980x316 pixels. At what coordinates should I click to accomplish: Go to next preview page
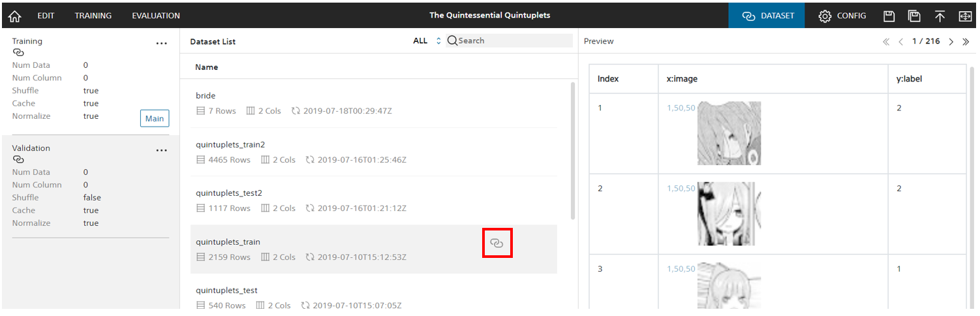[951, 42]
